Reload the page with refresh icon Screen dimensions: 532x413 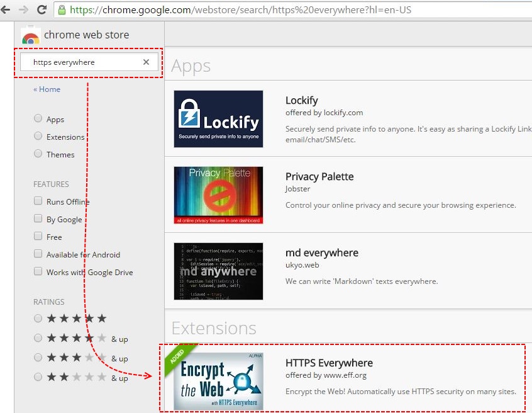(x=42, y=9)
